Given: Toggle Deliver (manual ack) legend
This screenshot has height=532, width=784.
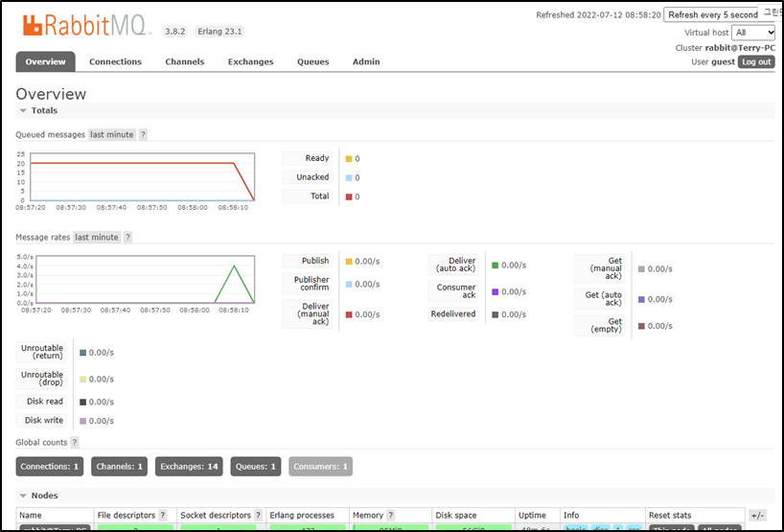Looking at the screenshot, I should tap(307, 314).
